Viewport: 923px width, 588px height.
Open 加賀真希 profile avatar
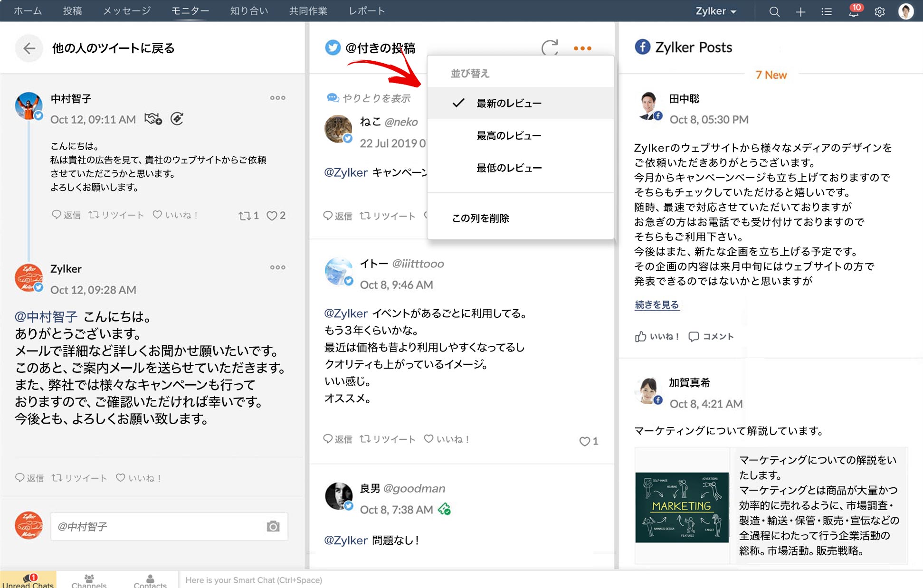point(649,391)
